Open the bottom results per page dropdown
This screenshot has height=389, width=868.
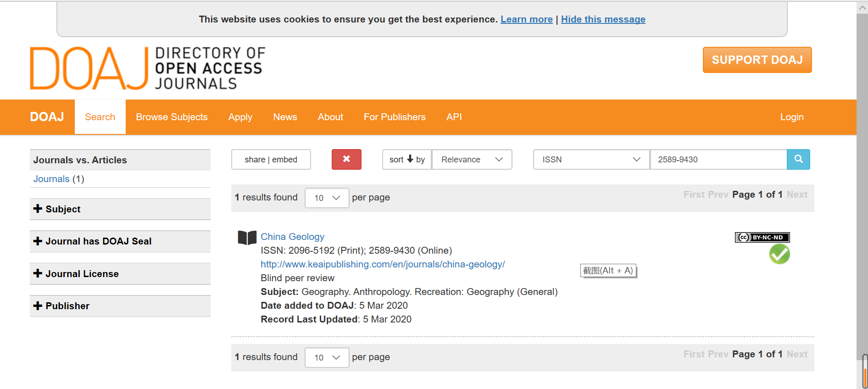(327, 357)
